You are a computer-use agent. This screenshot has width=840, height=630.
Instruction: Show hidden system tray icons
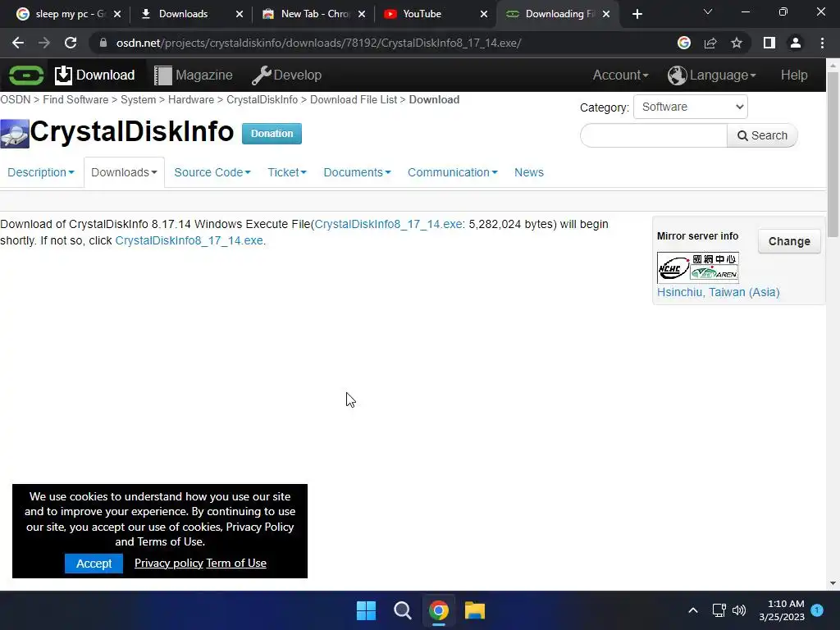point(692,610)
